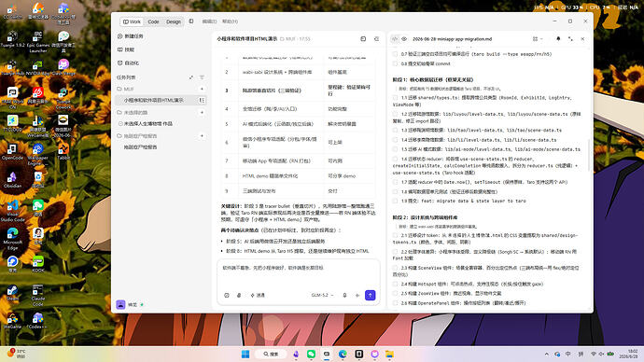The height and width of the screenshot is (362, 644).
Task: Switch to source code view in preview panel
Action: [395, 39]
